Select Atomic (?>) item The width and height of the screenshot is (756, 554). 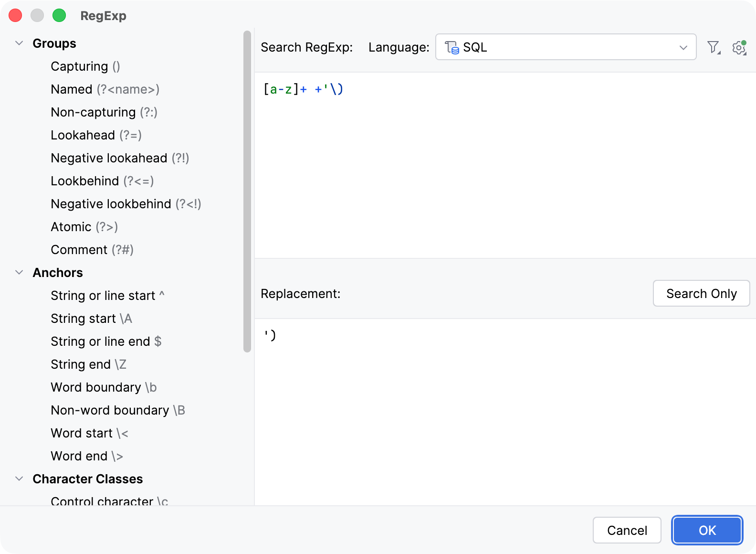[x=84, y=227]
